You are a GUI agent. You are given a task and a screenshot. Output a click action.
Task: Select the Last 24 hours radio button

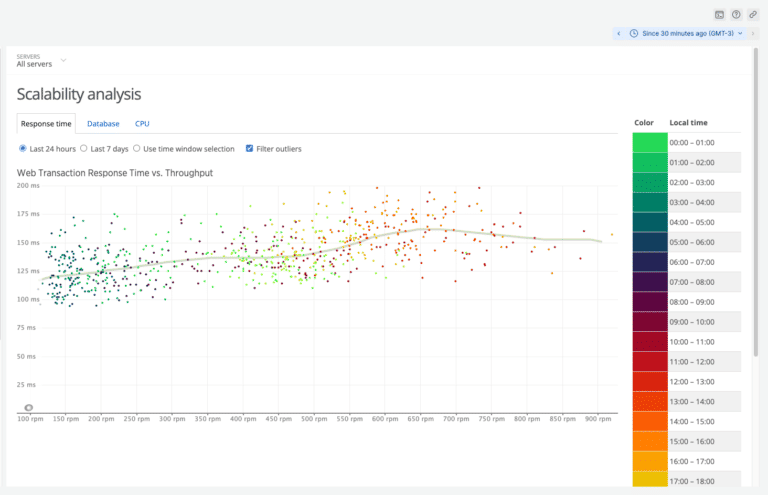(x=23, y=148)
